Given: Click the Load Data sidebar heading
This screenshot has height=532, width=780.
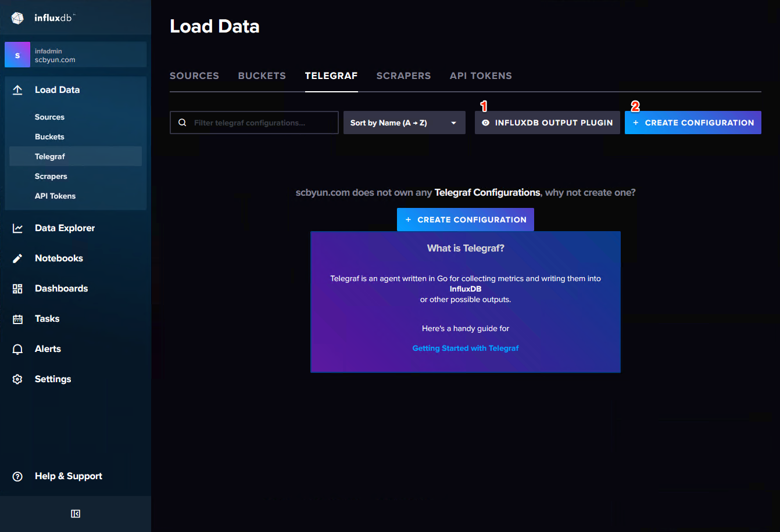Looking at the screenshot, I should (x=57, y=90).
